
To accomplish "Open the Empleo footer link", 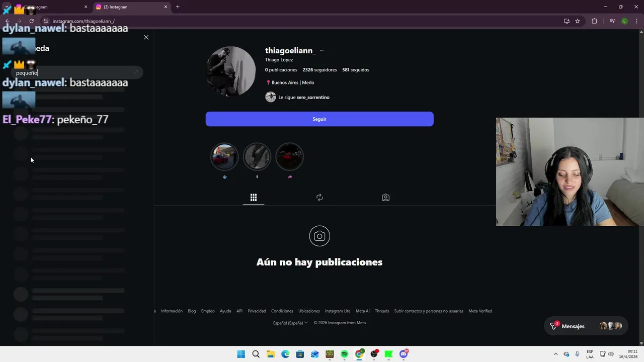I will 208,311.
